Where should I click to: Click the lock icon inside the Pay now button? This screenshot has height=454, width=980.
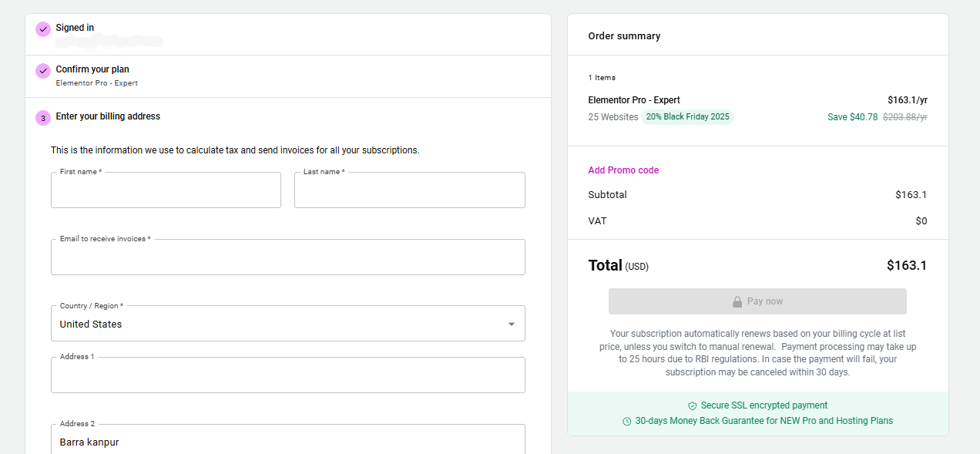point(737,301)
